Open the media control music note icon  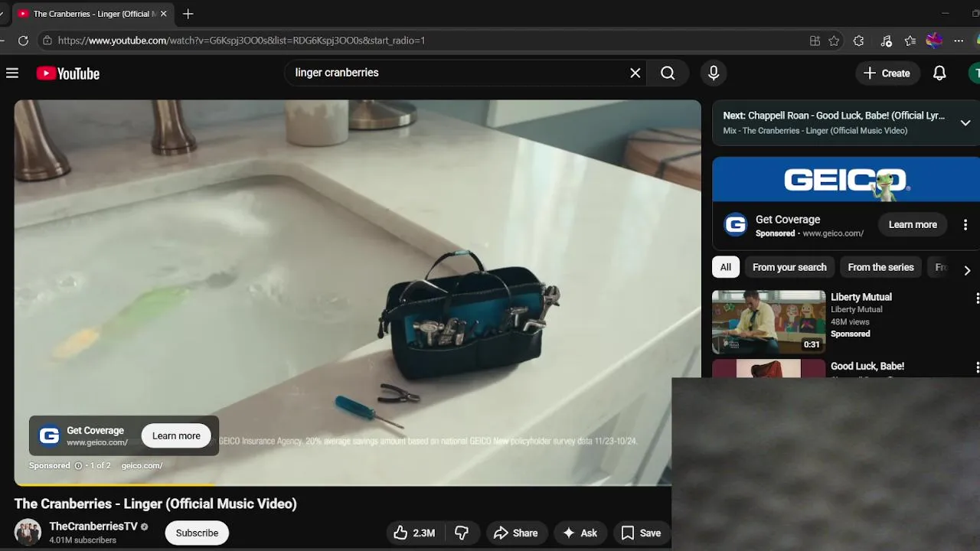coord(886,41)
